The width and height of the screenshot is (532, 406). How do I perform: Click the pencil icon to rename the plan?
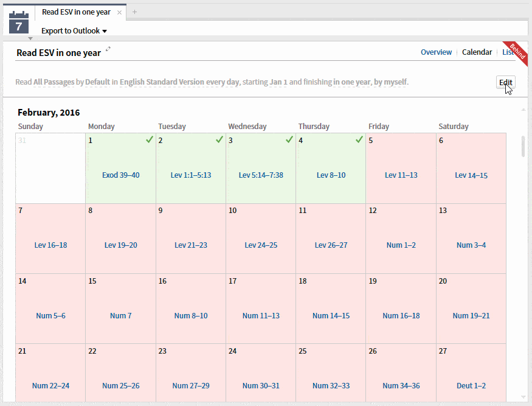108,49
